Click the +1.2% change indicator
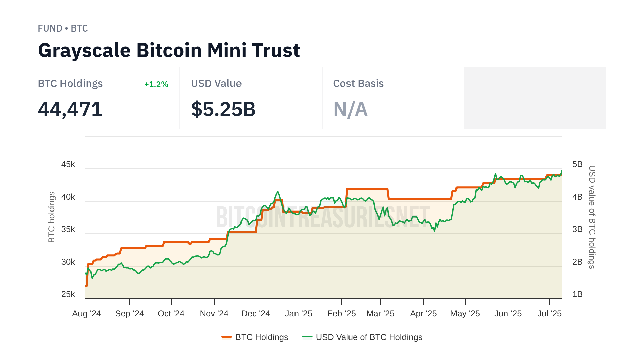Viewport: 644px width, 362px height. tap(156, 84)
